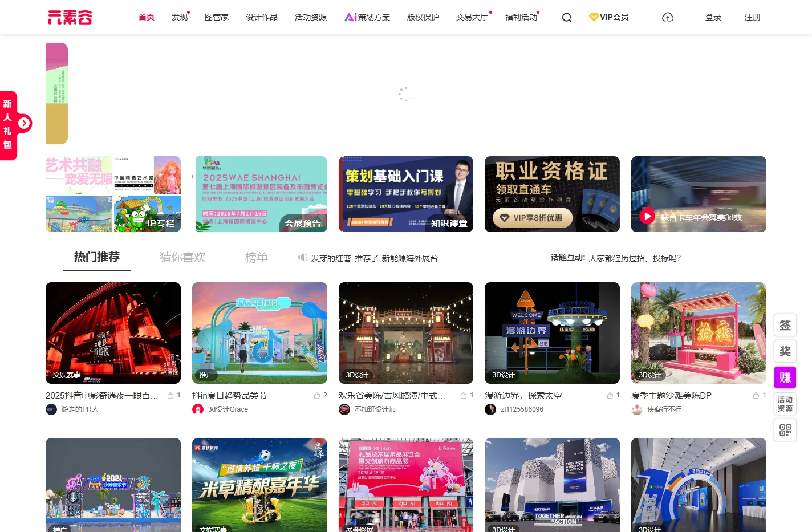This screenshot has width=812, height=532.
Task: Open the VIP会员 diamond link
Action: click(x=608, y=17)
